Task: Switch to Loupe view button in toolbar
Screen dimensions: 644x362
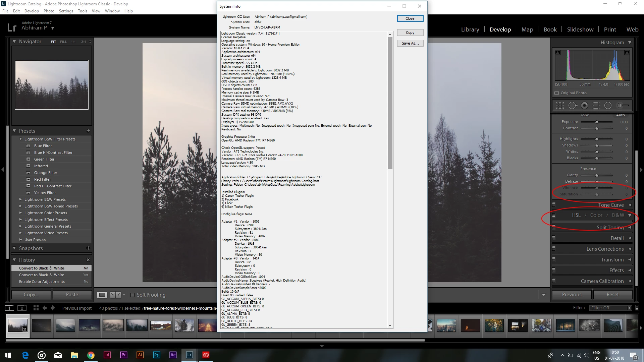Action: click(102, 295)
